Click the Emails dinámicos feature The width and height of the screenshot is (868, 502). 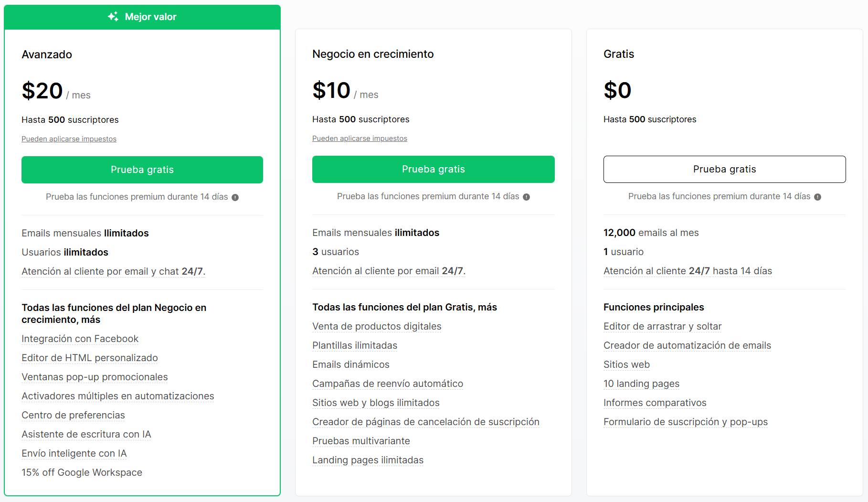pos(350,364)
